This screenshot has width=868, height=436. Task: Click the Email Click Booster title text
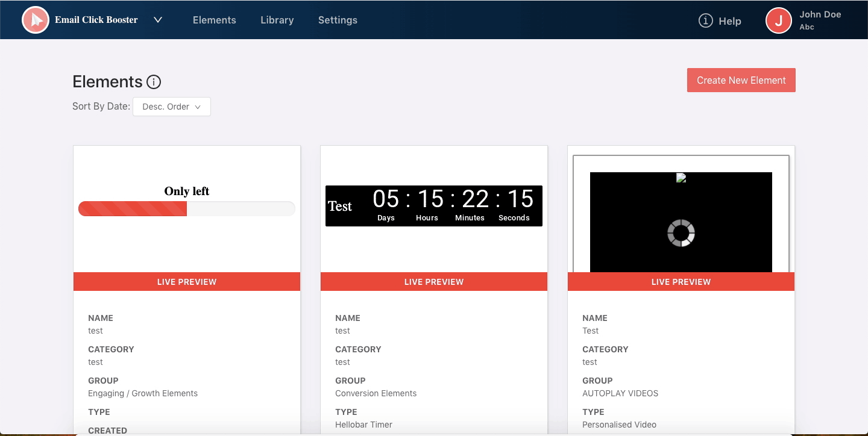96,20
